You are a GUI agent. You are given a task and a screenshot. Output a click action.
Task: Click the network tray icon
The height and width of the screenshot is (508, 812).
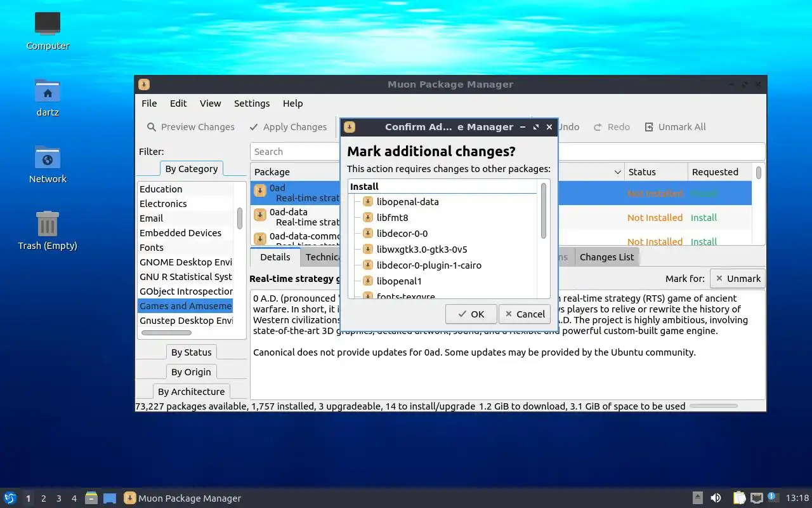point(756,498)
